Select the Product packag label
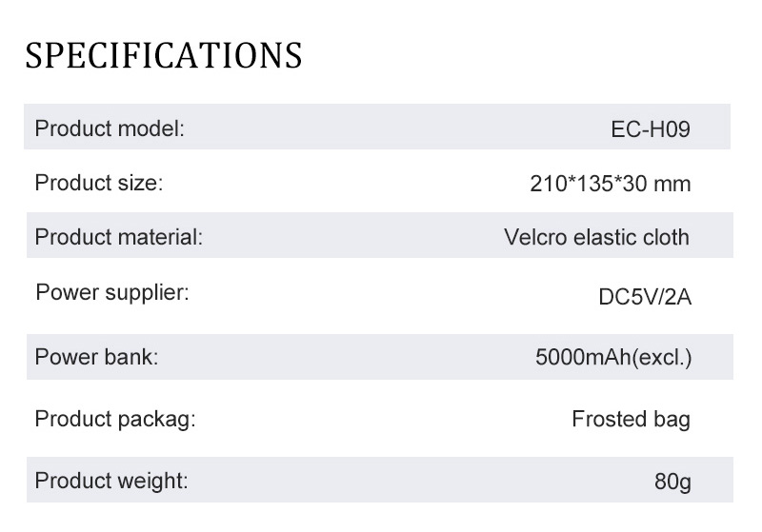This screenshot has height=532, width=762. [x=115, y=420]
